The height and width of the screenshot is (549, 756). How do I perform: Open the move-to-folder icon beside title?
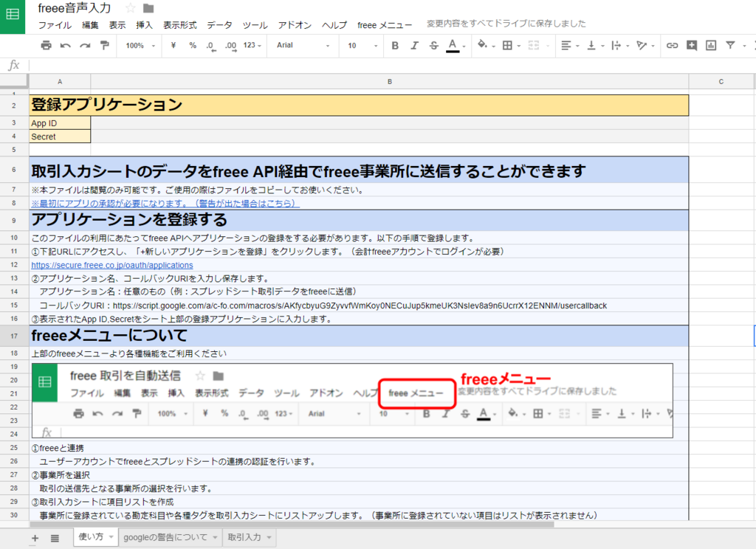[148, 8]
